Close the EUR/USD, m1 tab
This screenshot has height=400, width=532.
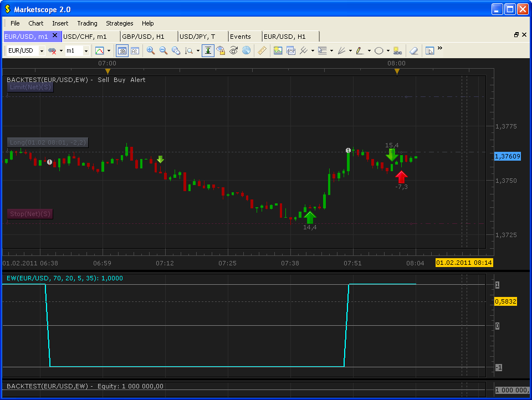pyautogui.click(x=55, y=35)
